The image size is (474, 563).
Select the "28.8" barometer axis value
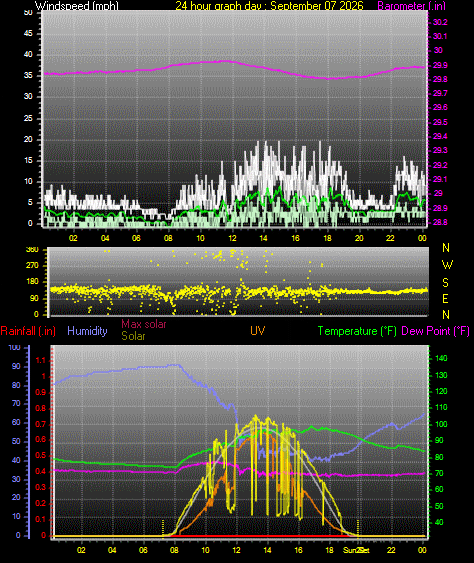[440, 222]
